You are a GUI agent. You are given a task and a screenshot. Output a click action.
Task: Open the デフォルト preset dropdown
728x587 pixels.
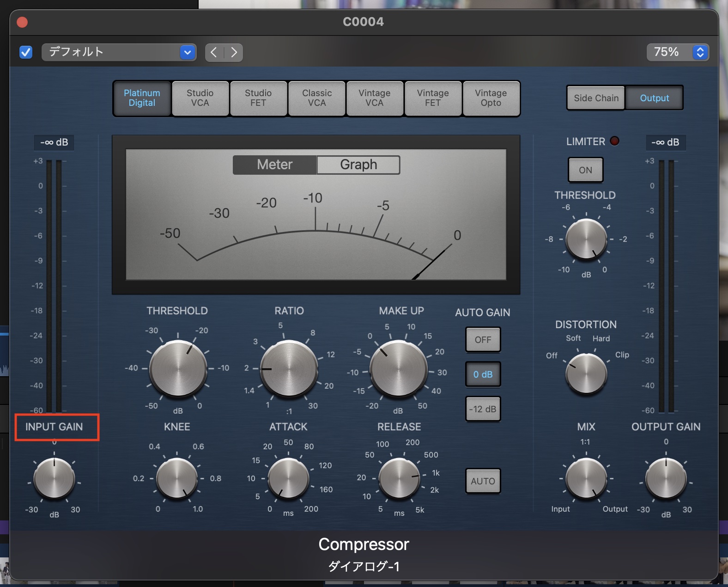click(119, 52)
